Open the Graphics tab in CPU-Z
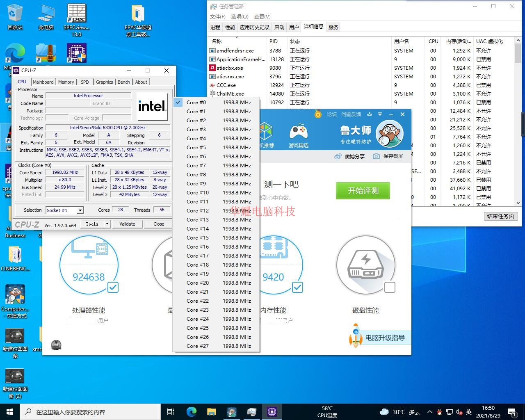The height and width of the screenshot is (420, 525). click(x=105, y=82)
